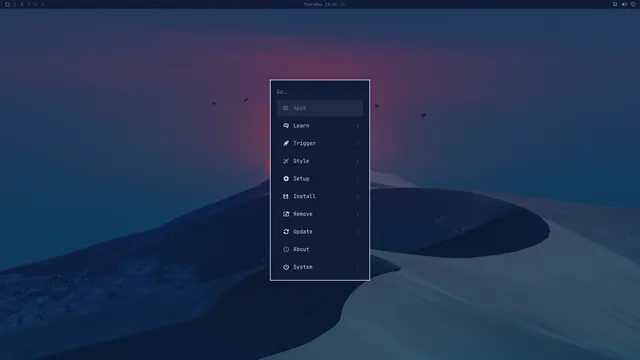This screenshot has width=640, height=360.
Task: Click the logo icon at top-left bar
Action: tap(7, 4)
